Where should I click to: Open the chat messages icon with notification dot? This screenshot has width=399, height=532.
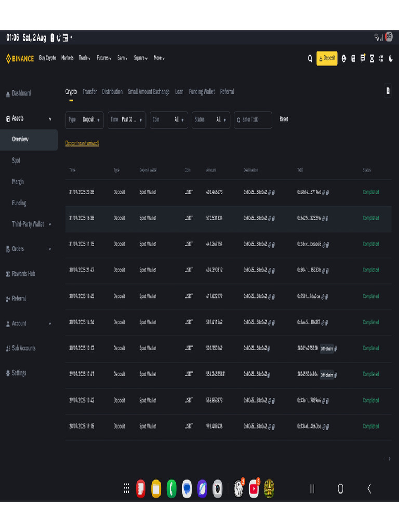click(x=362, y=58)
